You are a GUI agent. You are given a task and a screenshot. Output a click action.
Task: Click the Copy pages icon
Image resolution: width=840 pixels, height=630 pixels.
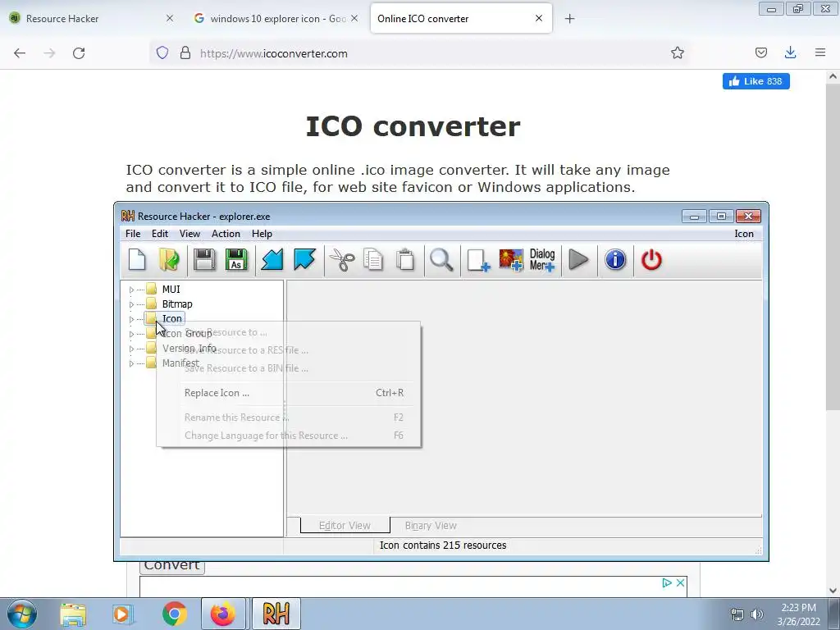(x=373, y=260)
